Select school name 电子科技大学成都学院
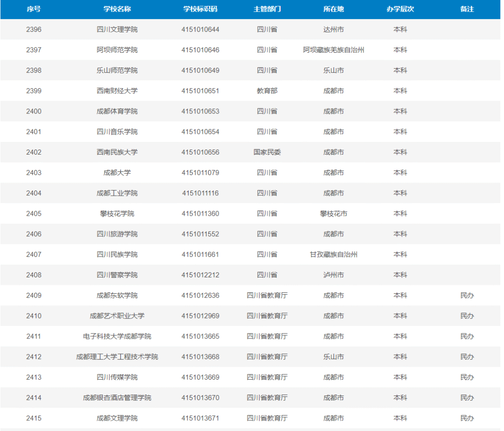This screenshot has width=504, height=431. click(x=117, y=336)
